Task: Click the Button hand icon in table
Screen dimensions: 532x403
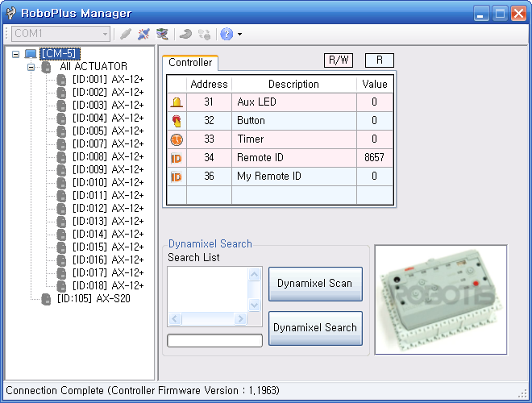Action: pos(177,121)
